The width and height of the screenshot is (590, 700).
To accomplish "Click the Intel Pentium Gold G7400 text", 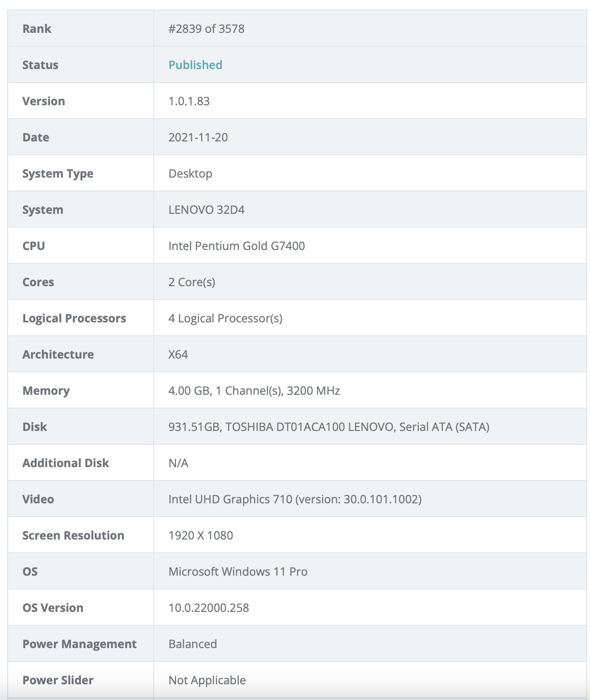I will 236,246.
